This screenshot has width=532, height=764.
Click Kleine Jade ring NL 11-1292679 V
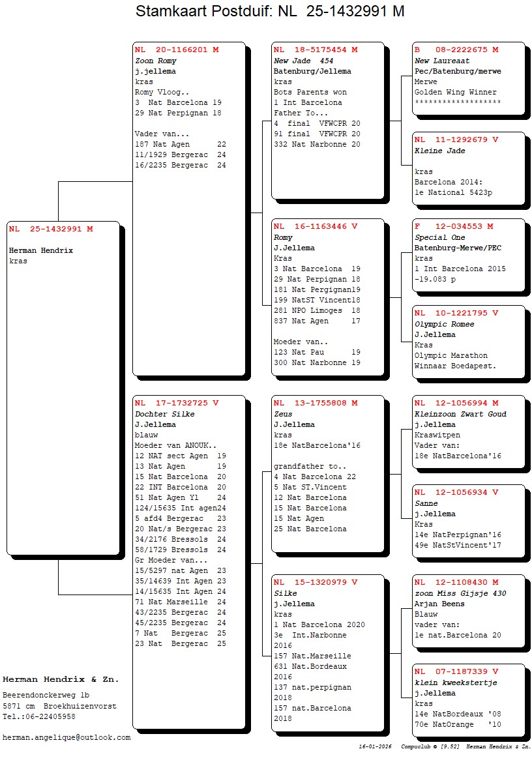pyautogui.click(x=456, y=140)
